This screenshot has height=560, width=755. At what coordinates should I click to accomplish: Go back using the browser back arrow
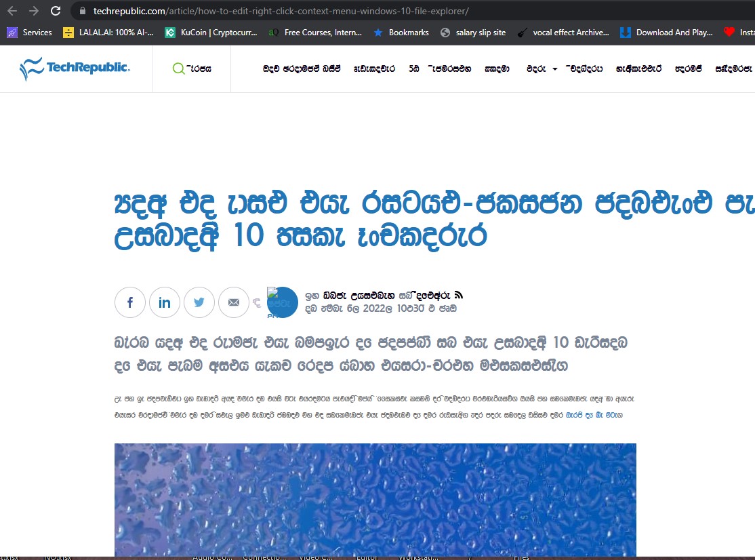12,11
